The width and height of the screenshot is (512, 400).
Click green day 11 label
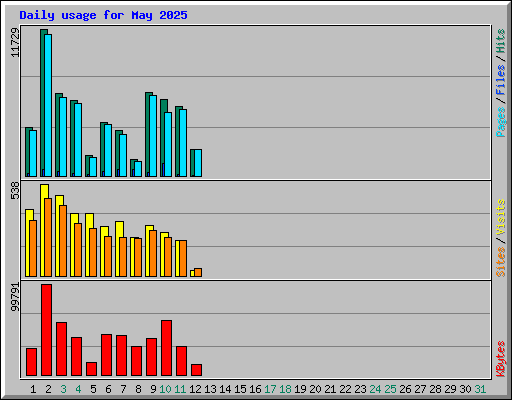tap(180, 389)
